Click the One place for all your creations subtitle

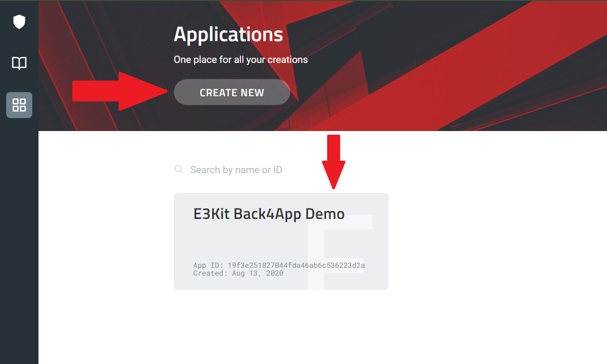coord(241,60)
